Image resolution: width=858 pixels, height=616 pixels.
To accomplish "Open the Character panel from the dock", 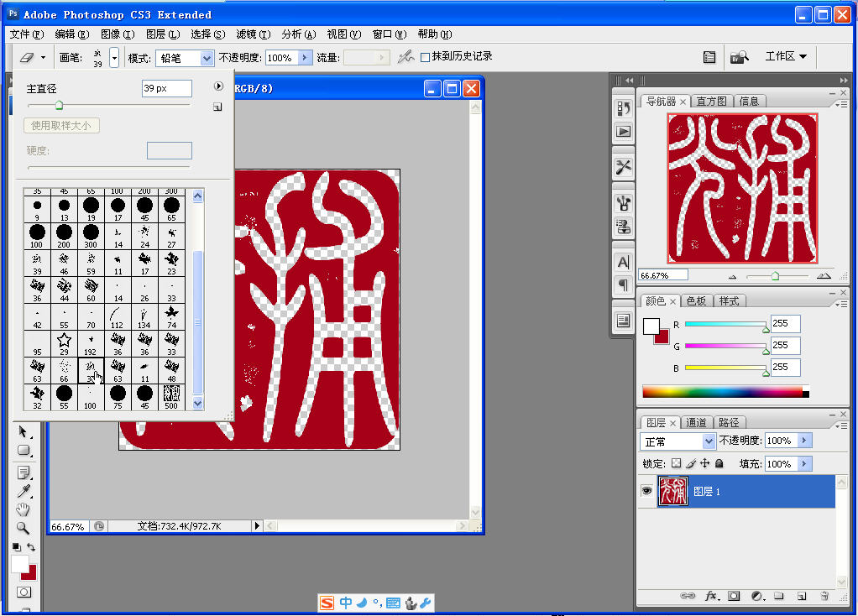I will pos(623,262).
